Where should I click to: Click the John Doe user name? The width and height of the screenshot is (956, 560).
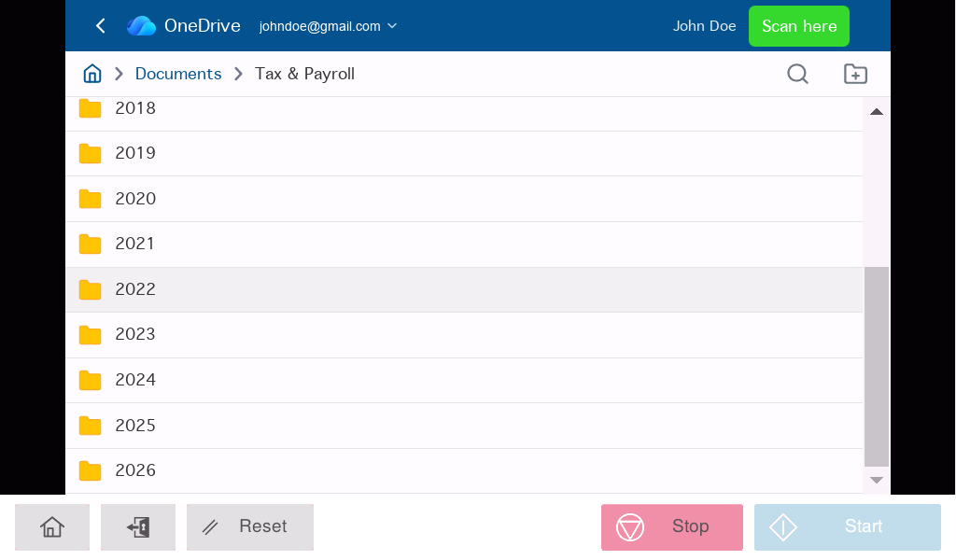[x=704, y=26]
